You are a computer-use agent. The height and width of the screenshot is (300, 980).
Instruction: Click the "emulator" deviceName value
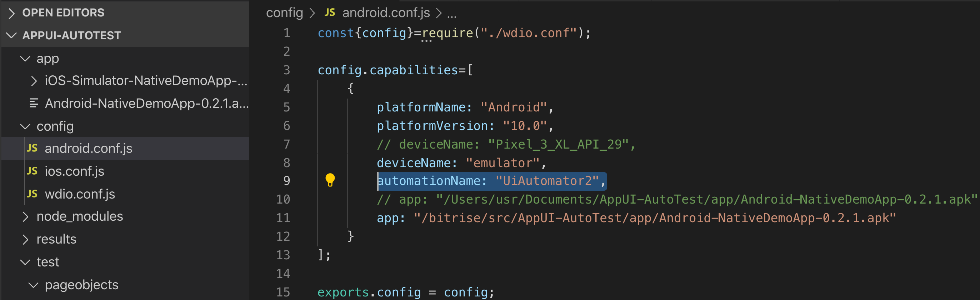(502, 163)
